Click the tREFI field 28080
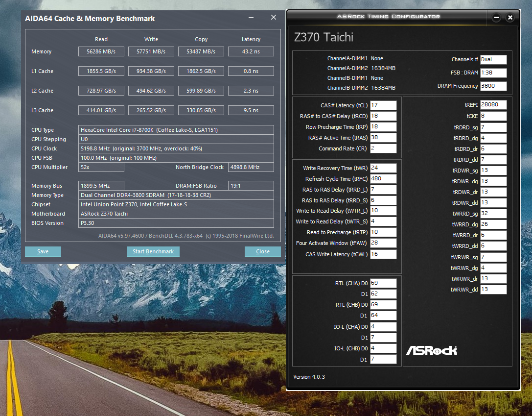 493,104
